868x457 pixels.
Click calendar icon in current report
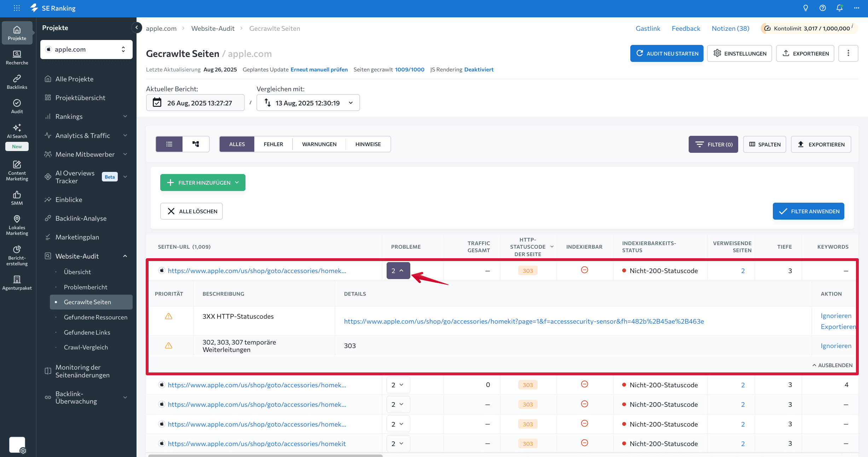click(x=157, y=103)
